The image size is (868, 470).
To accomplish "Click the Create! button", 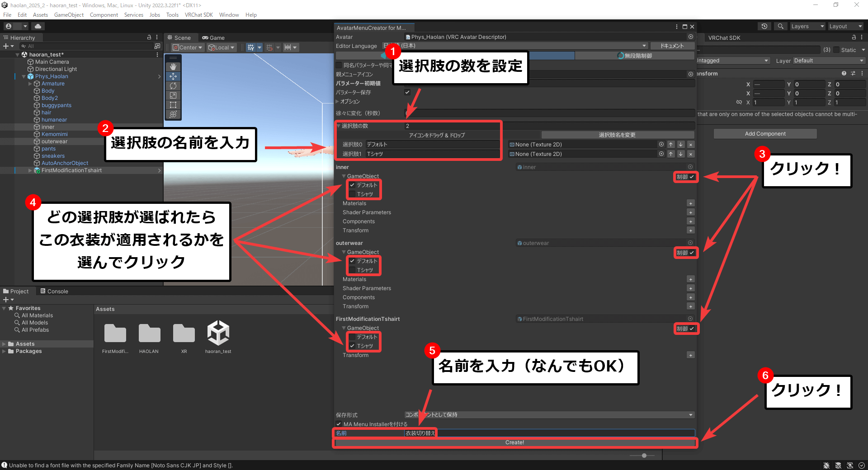I will pyautogui.click(x=515, y=442).
